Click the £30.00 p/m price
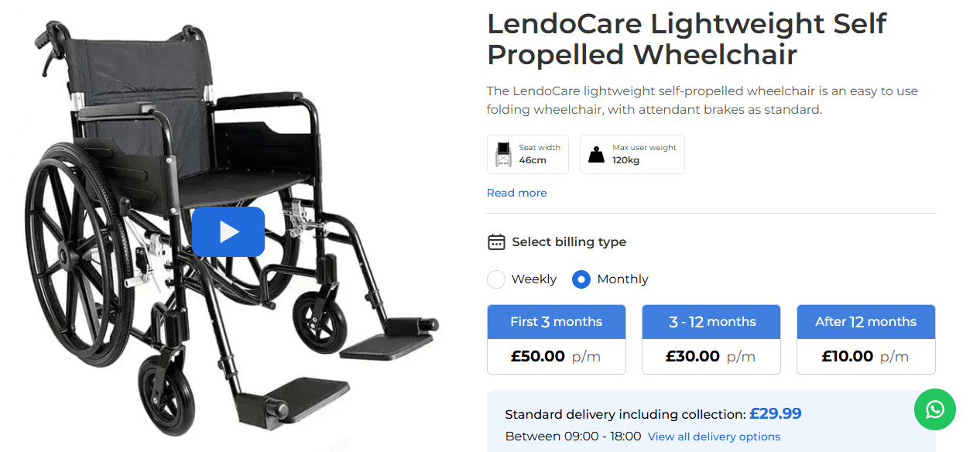 coord(711,357)
